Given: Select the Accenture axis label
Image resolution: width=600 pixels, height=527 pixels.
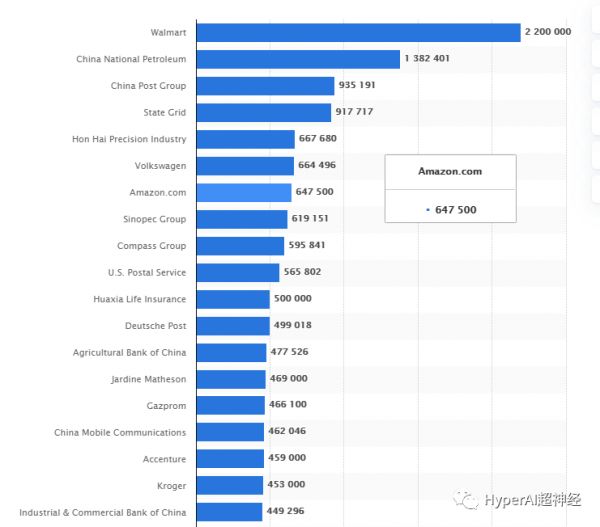Looking at the screenshot, I should [x=164, y=459].
